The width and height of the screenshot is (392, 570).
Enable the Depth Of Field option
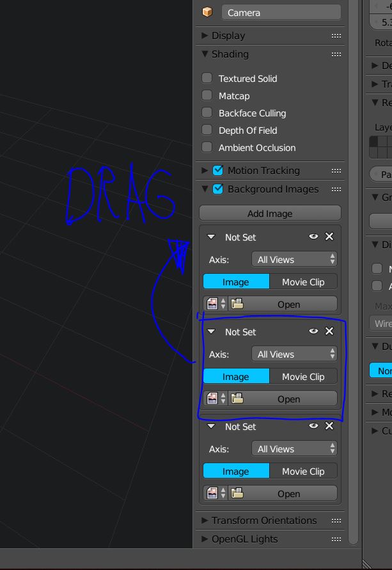pos(207,130)
